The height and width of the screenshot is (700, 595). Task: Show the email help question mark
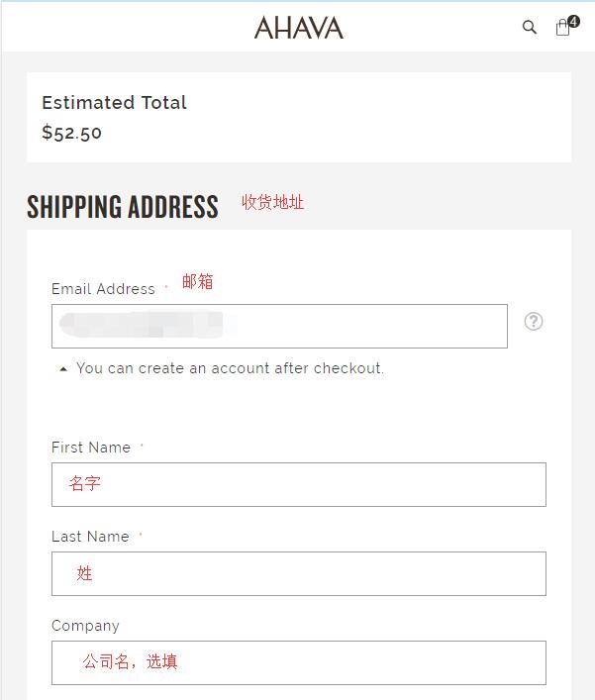534,322
